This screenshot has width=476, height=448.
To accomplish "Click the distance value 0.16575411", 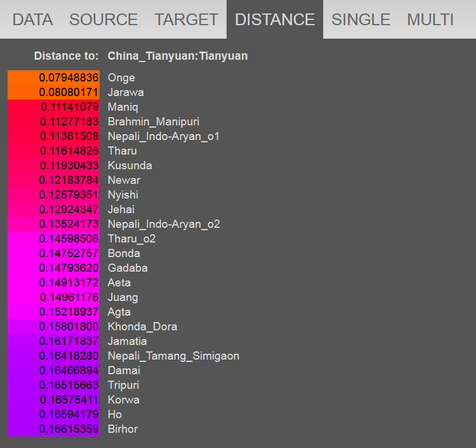I will coord(53,400).
